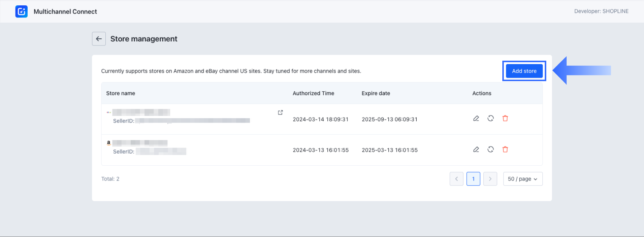Viewport: 644px width, 237px height.
Task: Go back using the arrow button
Action: click(x=99, y=39)
